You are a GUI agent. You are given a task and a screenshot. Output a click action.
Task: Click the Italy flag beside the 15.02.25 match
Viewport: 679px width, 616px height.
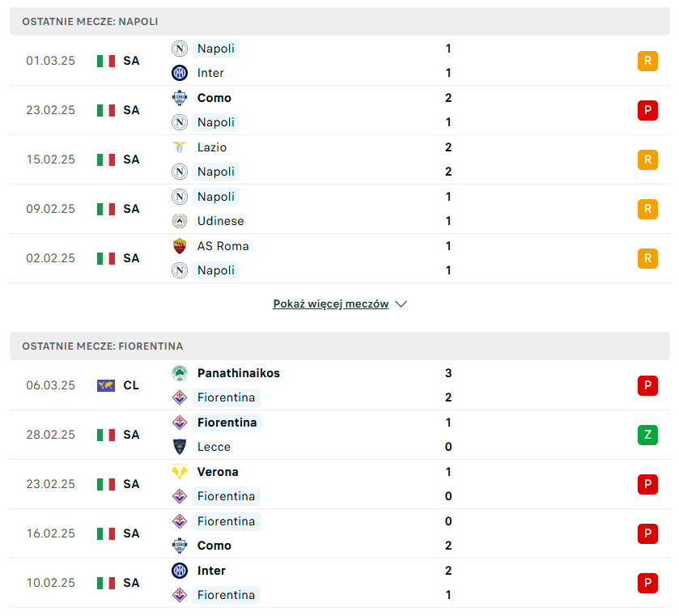pos(106,159)
